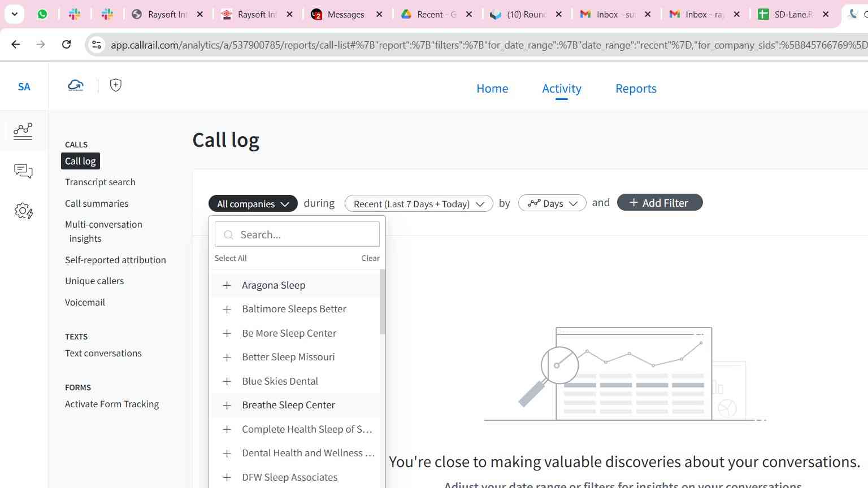Click Clear in the company list
Screen dimensions: 868x488
tap(370, 258)
